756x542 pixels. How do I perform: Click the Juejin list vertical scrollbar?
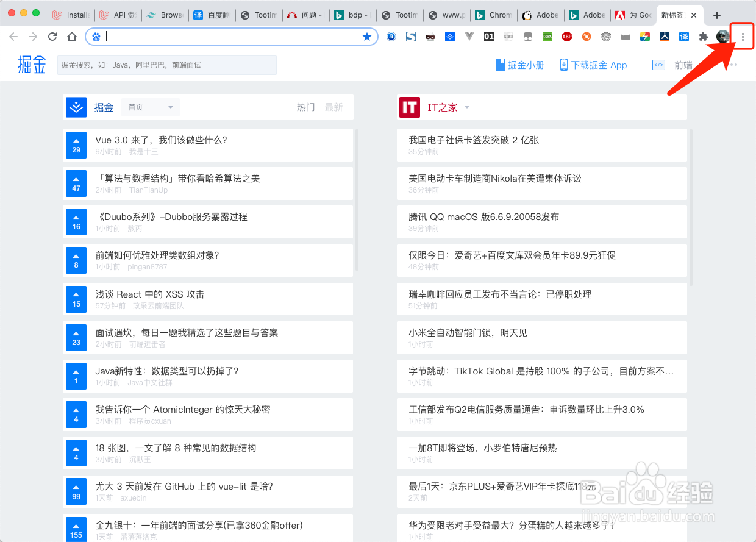(x=357, y=200)
